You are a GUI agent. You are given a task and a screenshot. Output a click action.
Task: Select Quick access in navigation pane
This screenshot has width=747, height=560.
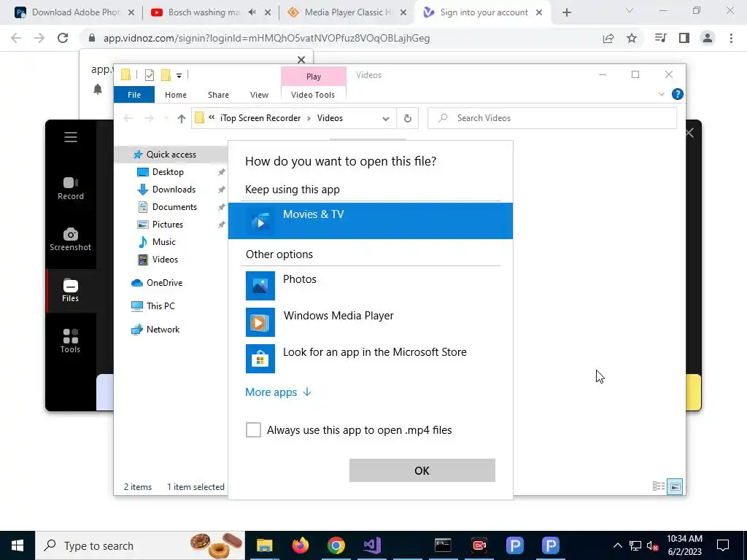tap(171, 155)
